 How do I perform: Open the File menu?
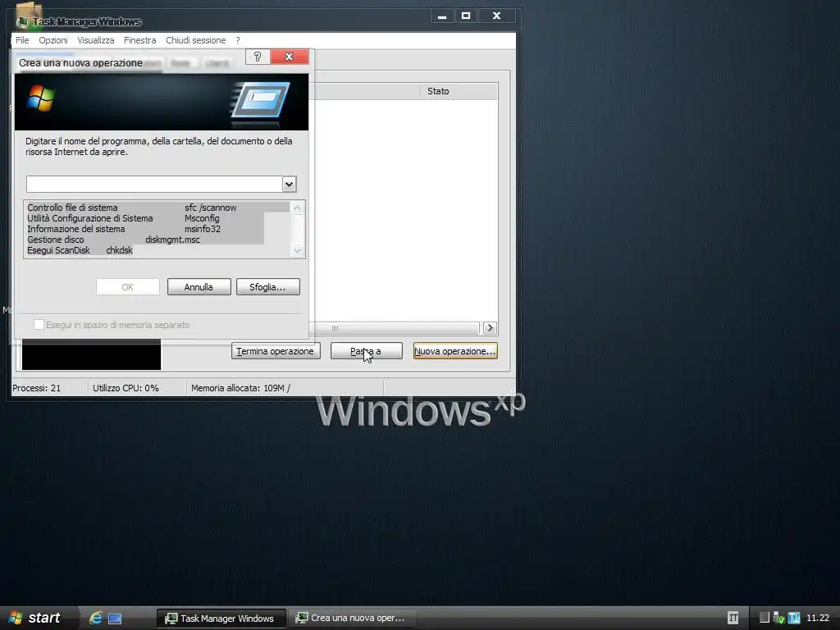coord(22,40)
